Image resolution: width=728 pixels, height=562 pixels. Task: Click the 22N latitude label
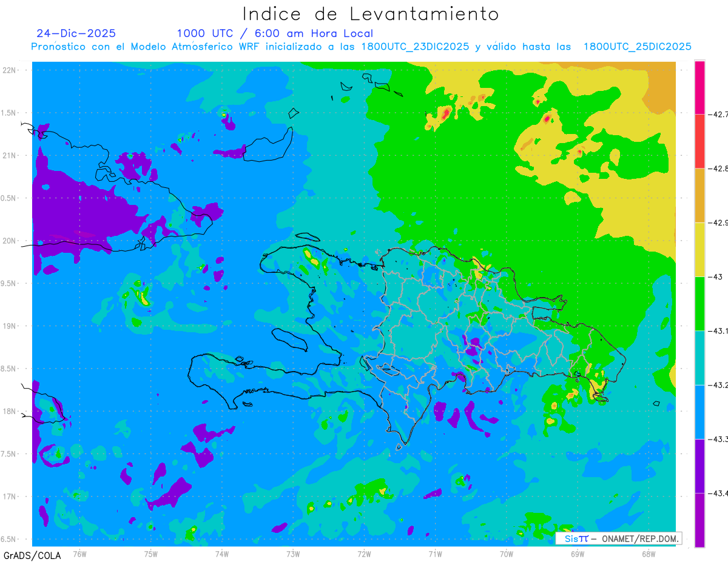(10, 70)
